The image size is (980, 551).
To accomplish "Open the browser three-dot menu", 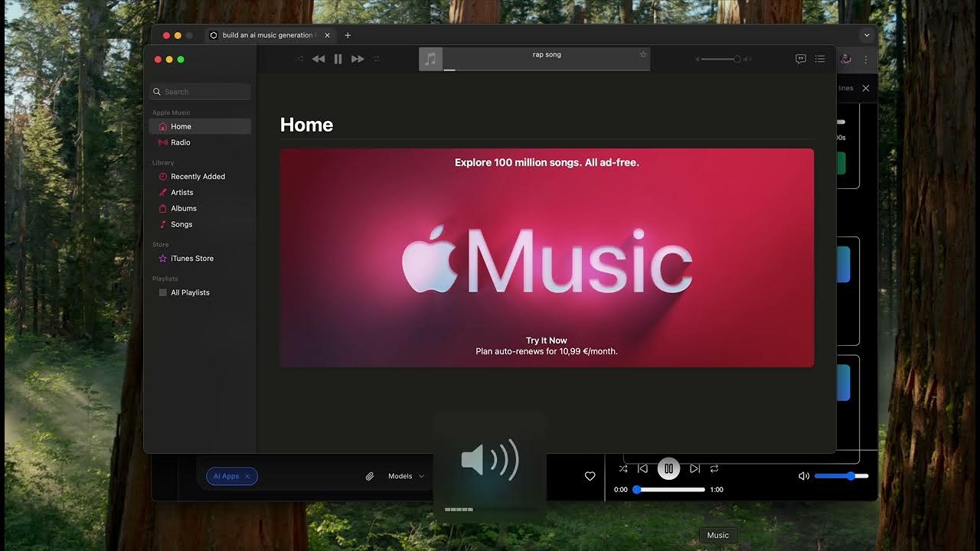I will [866, 59].
